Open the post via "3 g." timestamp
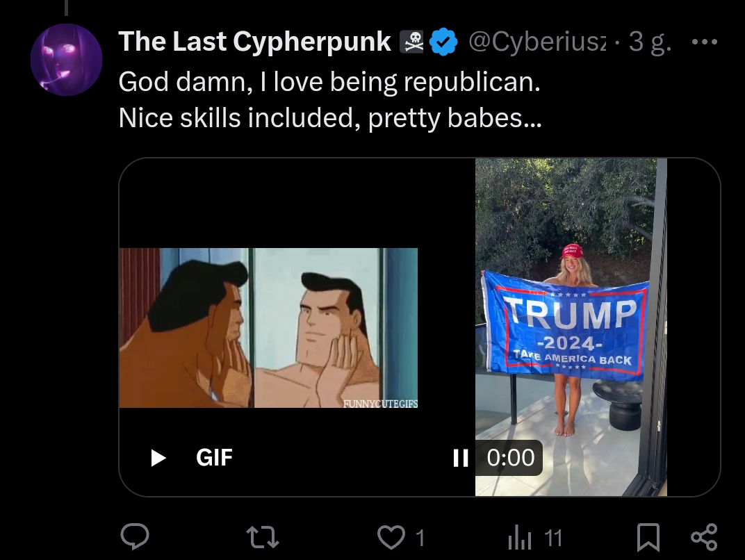This screenshot has height=560, width=745. [650, 42]
